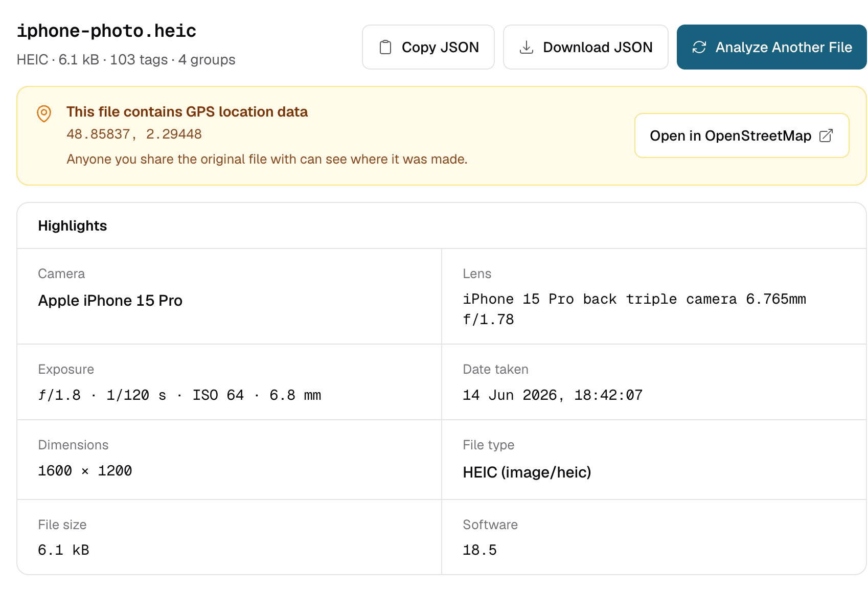868x591 pixels.
Task: Click the Exposure label
Action: point(66,369)
